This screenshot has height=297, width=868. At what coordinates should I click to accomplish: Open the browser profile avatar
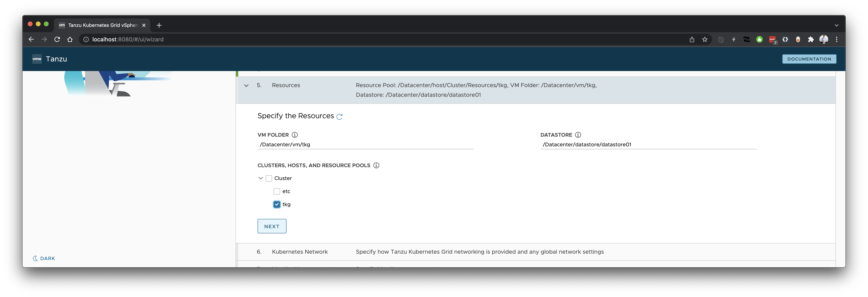(x=824, y=39)
